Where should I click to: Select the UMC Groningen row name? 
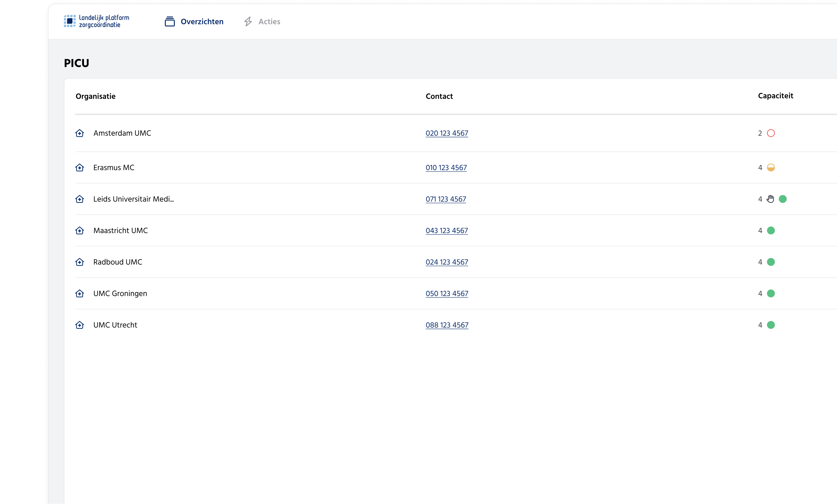[120, 293]
